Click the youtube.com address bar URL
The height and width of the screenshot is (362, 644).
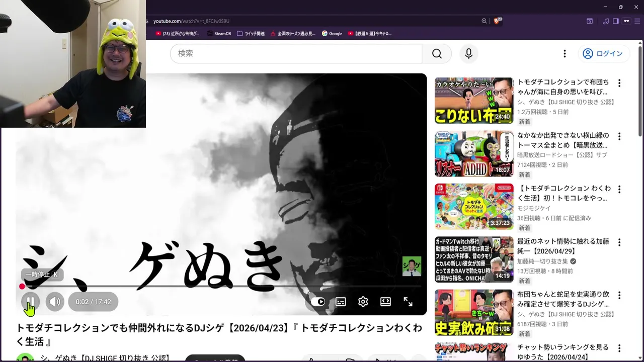[x=191, y=21]
